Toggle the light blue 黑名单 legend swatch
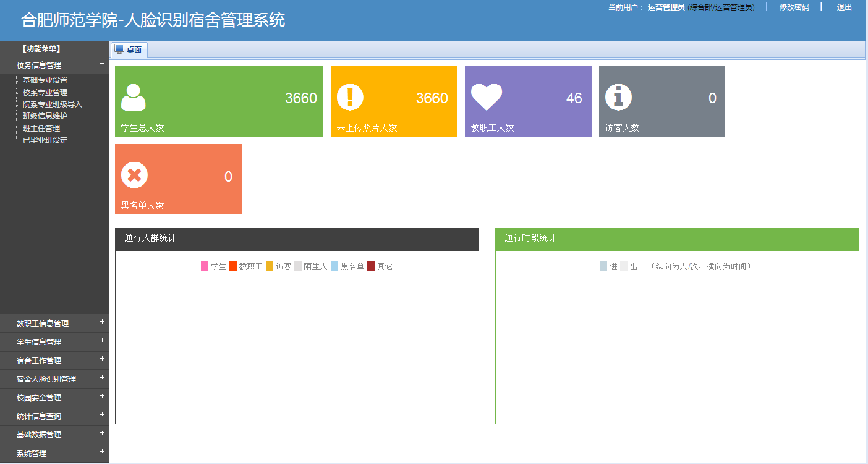868x464 pixels. 334,266
